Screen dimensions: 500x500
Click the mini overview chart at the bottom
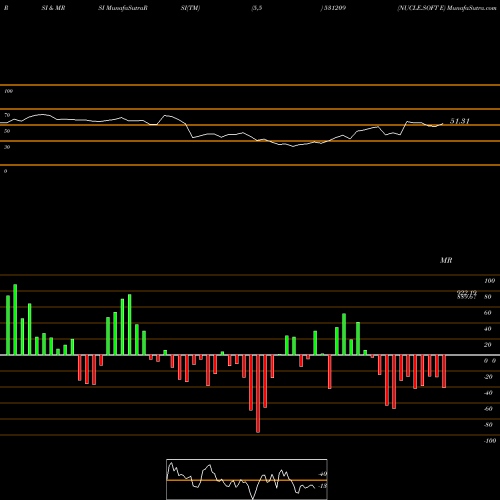point(247,479)
